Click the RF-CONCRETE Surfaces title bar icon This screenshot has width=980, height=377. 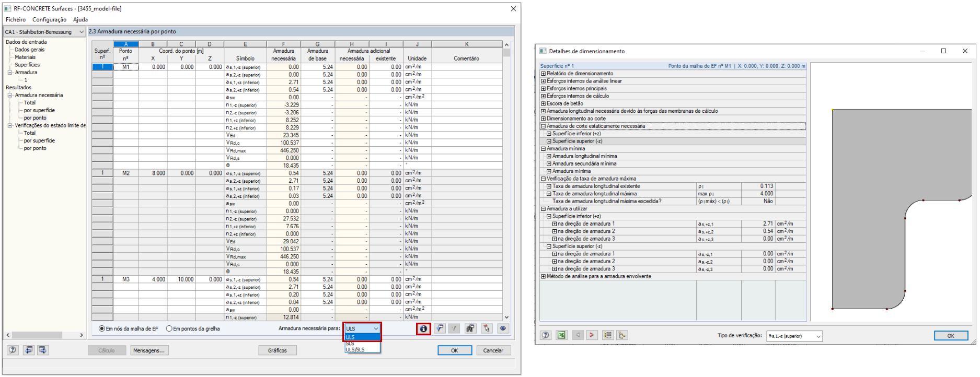[x=7, y=8]
